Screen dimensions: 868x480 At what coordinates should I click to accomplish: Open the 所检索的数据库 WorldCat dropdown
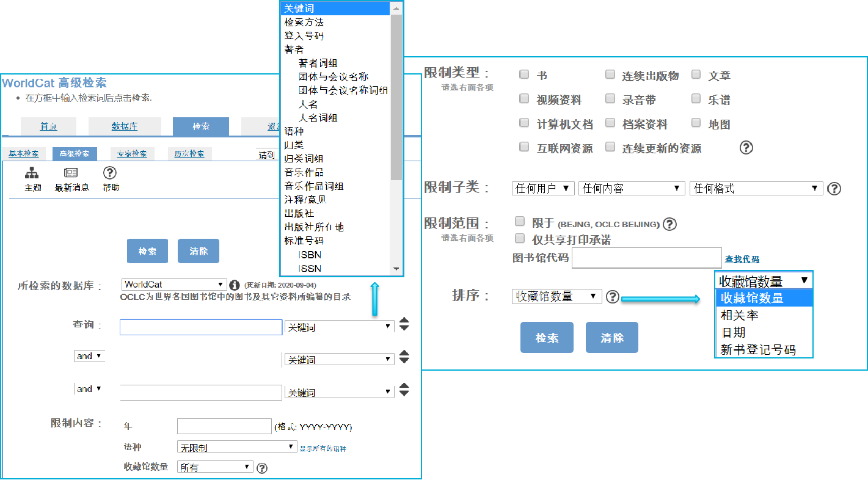pyautogui.click(x=174, y=285)
